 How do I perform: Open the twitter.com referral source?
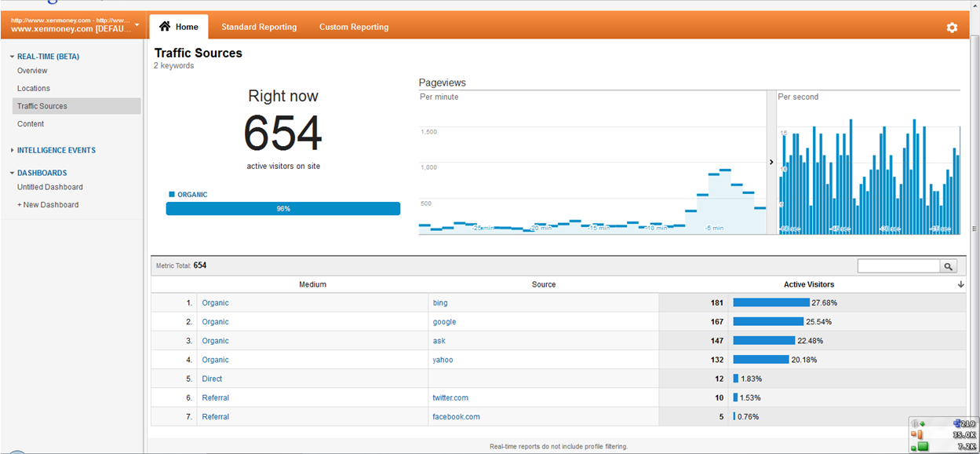450,398
